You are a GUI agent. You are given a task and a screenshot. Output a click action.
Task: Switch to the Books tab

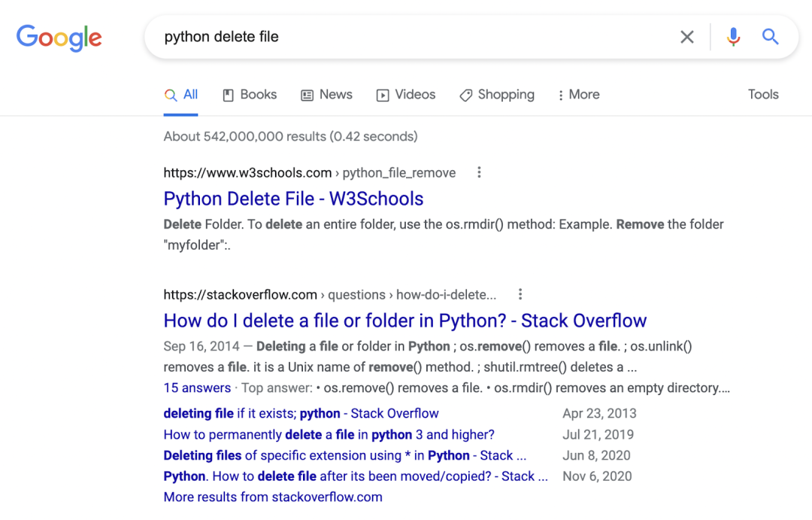[x=250, y=95]
